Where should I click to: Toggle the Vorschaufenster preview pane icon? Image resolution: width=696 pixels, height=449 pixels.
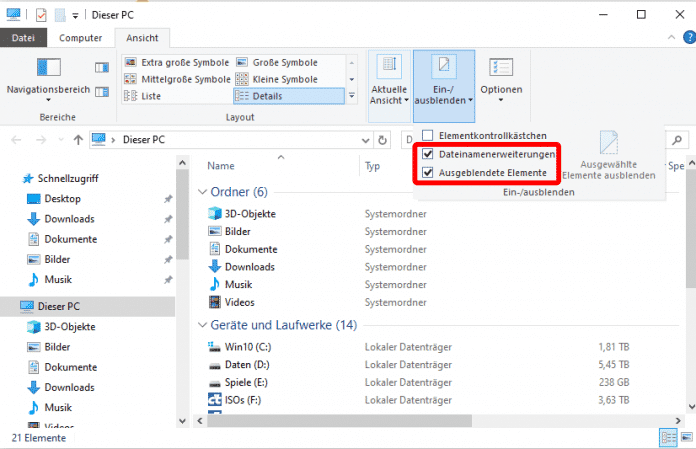tap(102, 67)
